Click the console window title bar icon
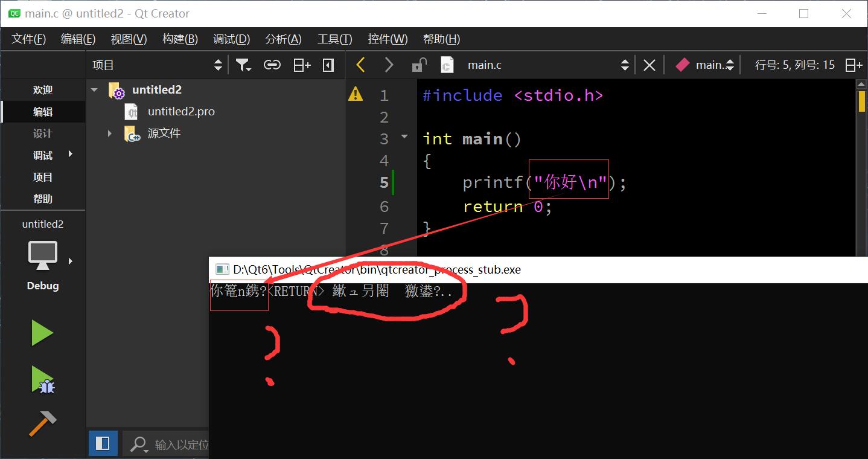The image size is (868, 459). 222,269
